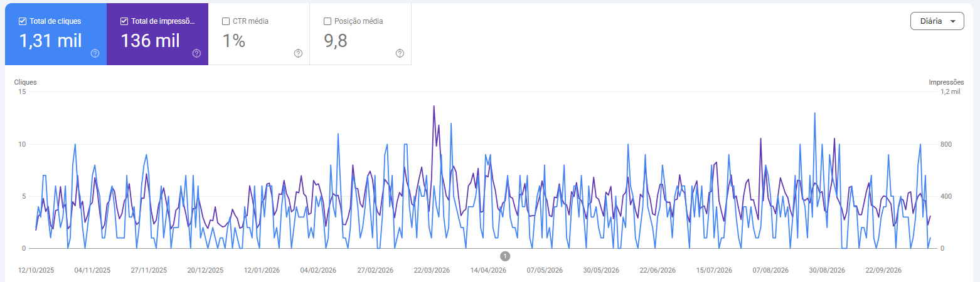The height and width of the screenshot is (282, 980).
Task: Click the 10 clicks axis value
Action: pyautogui.click(x=23, y=144)
